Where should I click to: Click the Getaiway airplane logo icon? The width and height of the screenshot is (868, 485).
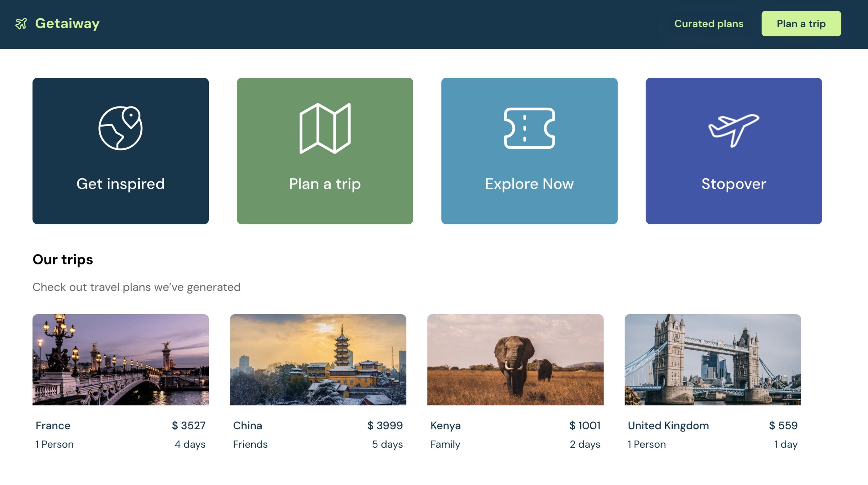pyautogui.click(x=21, y=23)
